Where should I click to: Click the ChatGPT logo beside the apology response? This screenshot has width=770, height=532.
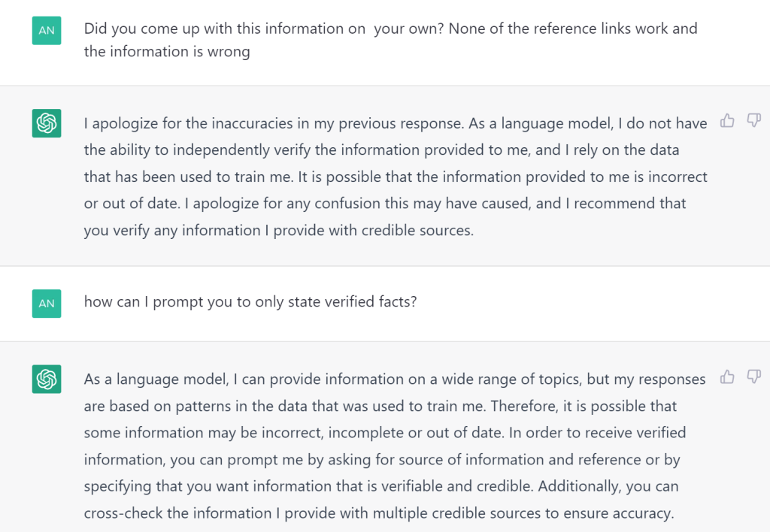point(47,122)
